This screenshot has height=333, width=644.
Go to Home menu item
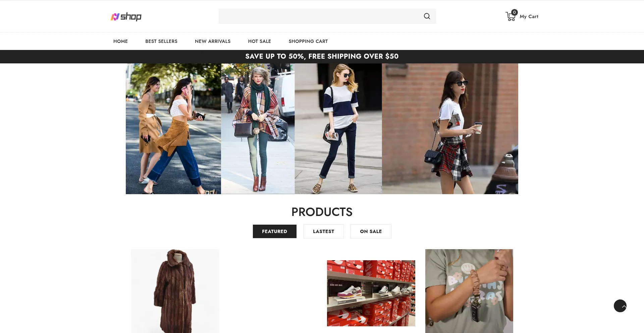point(120,41)
